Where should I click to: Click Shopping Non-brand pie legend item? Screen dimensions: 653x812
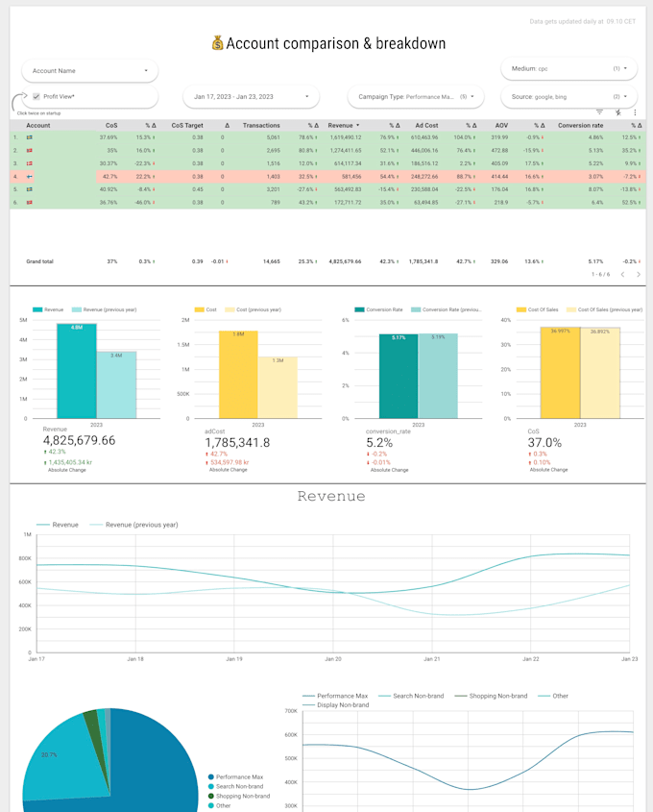tap(239, 796)
